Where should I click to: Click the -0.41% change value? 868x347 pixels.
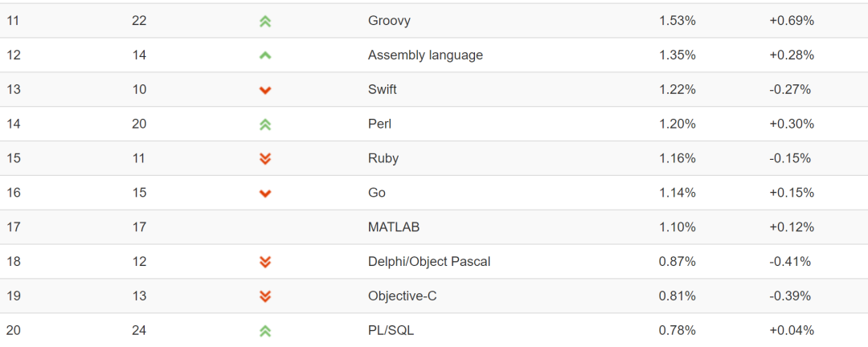coord(790,261)
